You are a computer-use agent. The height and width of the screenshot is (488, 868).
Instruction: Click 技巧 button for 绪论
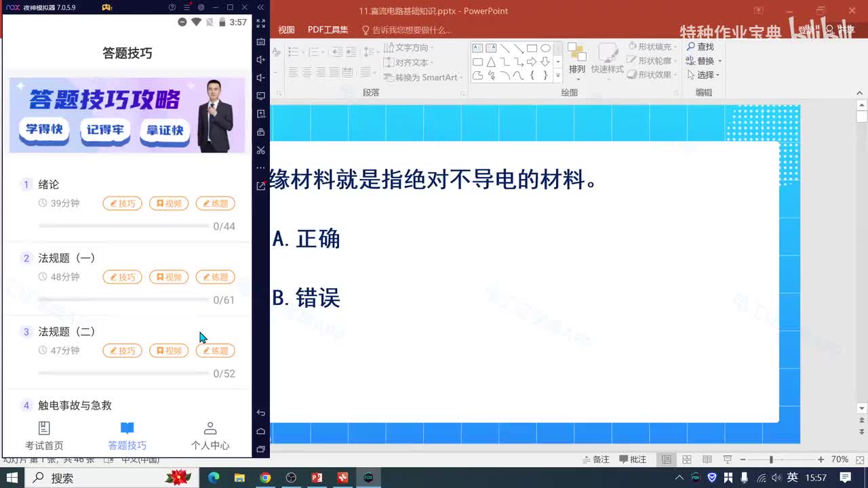[x=123, y=203]
